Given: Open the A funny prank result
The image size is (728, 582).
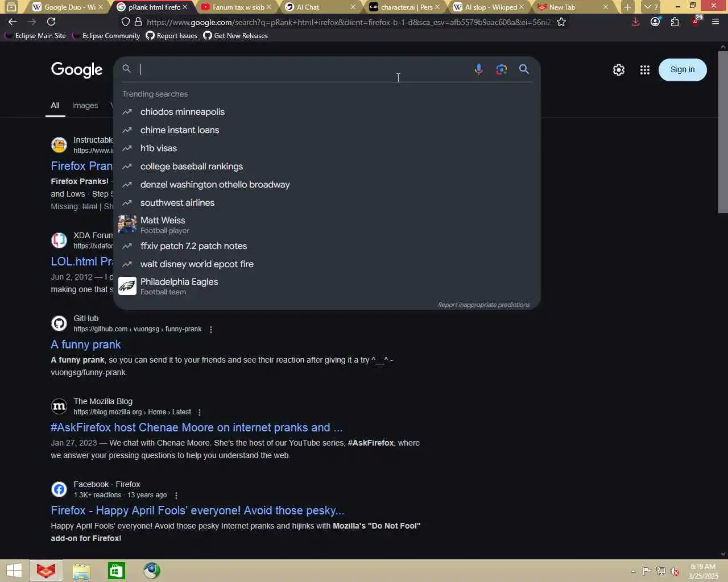Looking at the screenshot, I should [85, 344].
